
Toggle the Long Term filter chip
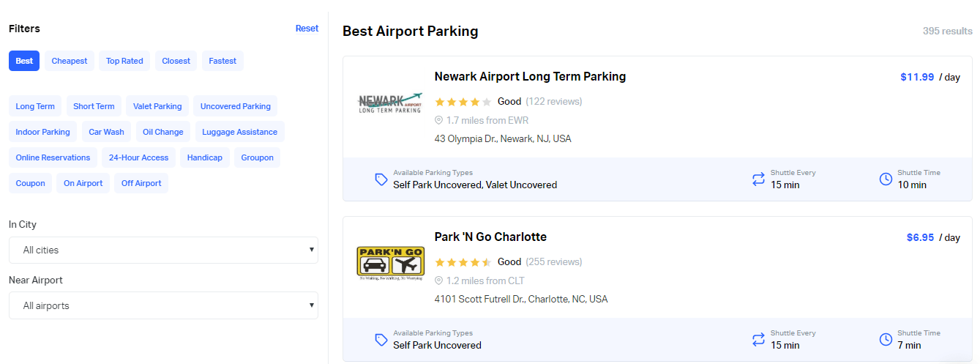pos(35,106)
